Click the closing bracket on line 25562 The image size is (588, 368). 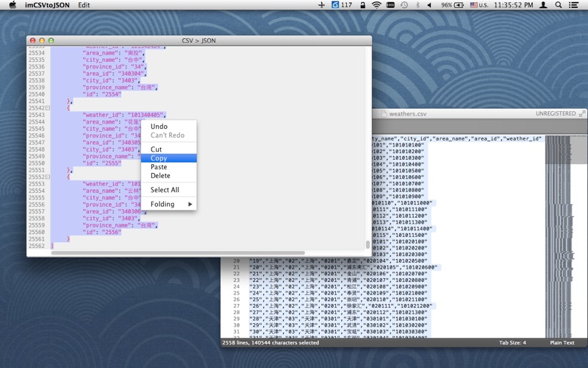pyautogui.click(x=52, y=246)
